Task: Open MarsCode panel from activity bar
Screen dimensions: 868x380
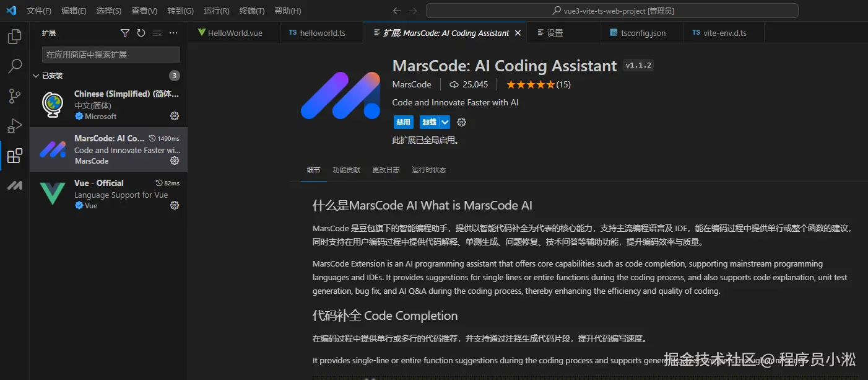Action: tap(14, 185)
